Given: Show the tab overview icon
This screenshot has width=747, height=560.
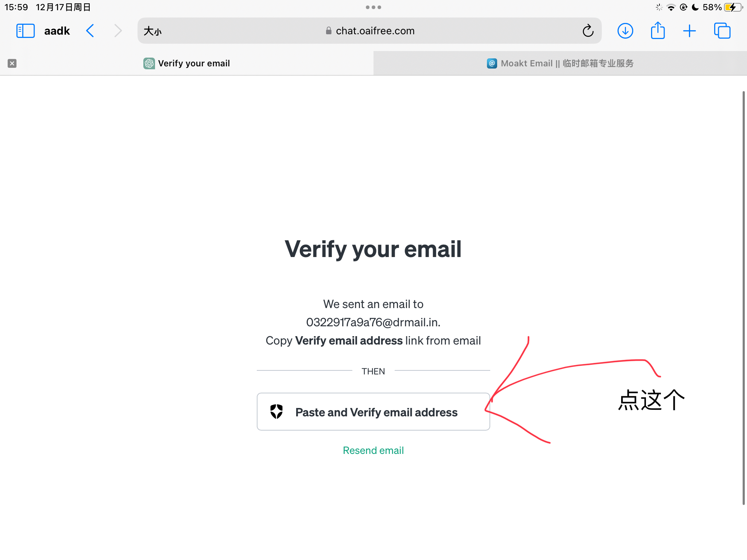Looking at the screenshot, I should click(x=722, y=31).
